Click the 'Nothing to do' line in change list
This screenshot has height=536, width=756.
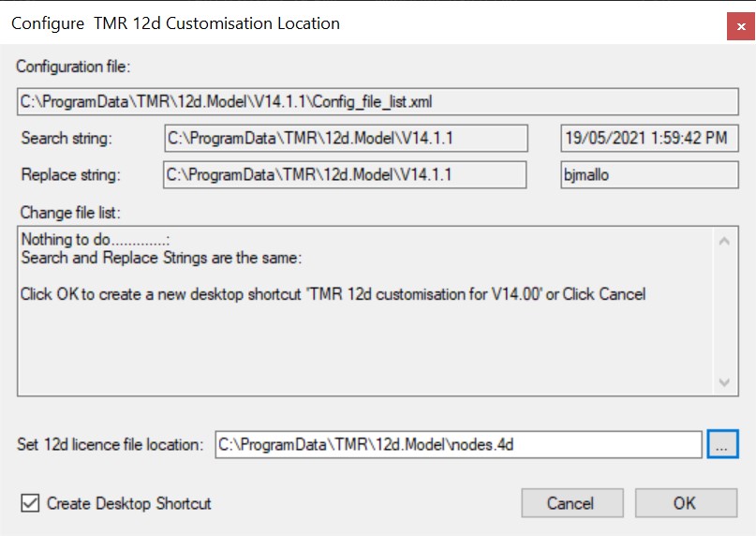pyautogui.click(x=96, y=239)
